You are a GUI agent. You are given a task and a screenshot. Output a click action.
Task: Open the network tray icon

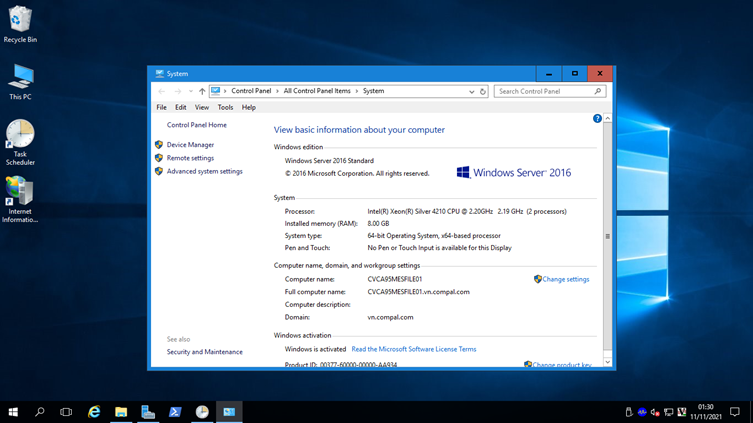pos(668,412)
